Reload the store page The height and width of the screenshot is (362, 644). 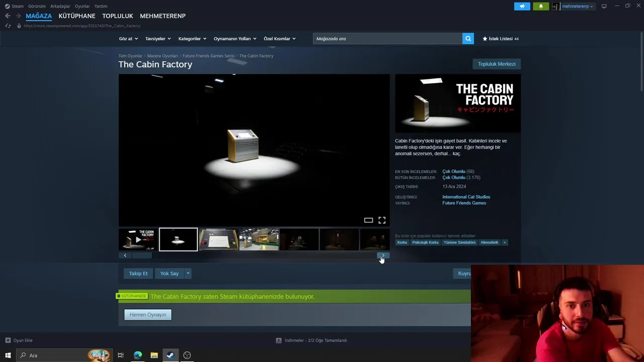click(x=8, y=26)
